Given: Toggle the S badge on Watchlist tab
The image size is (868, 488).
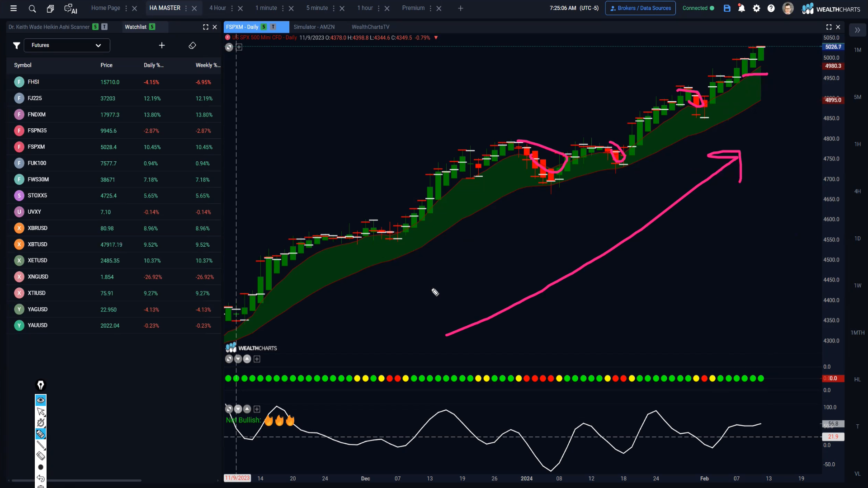Looking at the screenshot, I should point(152,27).
